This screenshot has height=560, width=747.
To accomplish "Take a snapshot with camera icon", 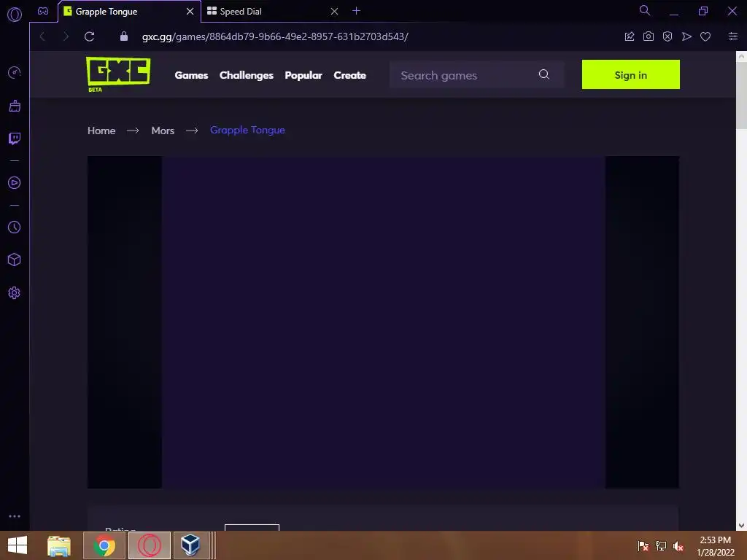I will pyautogui.click(x=649, y=36).
